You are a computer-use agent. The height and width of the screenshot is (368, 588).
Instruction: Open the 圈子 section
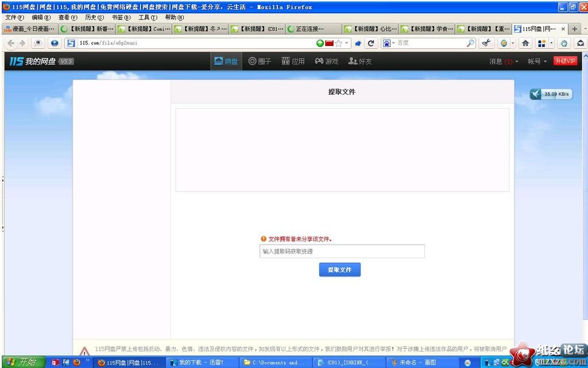[260, 62]
